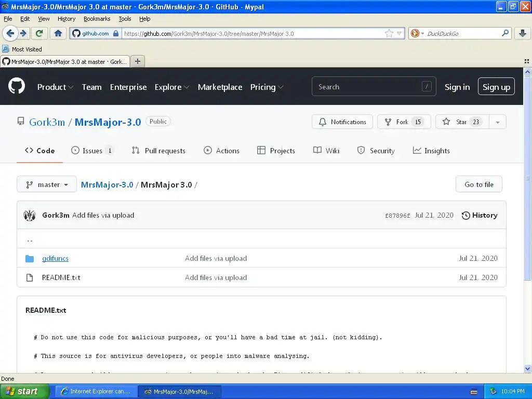The width and height of the screenshot is (532, 399).
Task: Click the gdifuncs folder icon
Action: coord(30,259)
